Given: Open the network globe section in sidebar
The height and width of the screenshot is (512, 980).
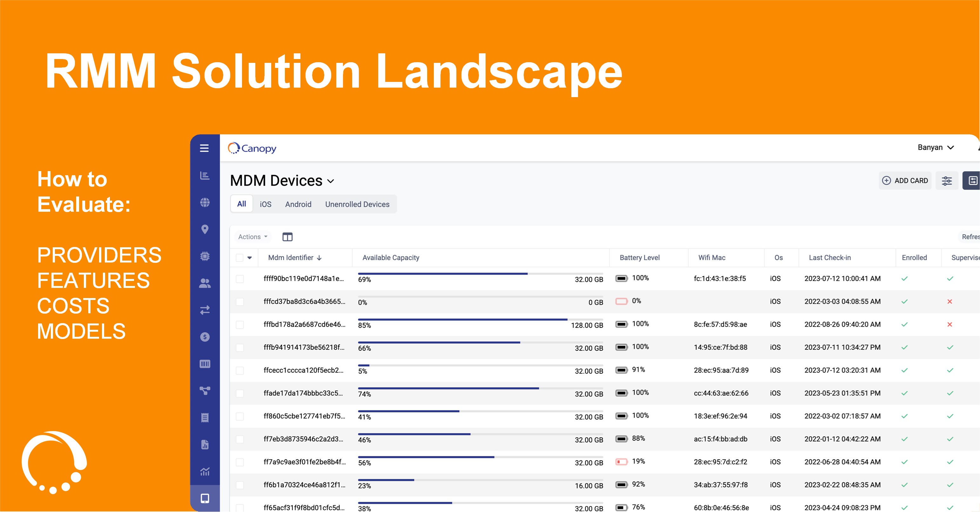Looking at the screenshot, I should (x=205, y=203).
